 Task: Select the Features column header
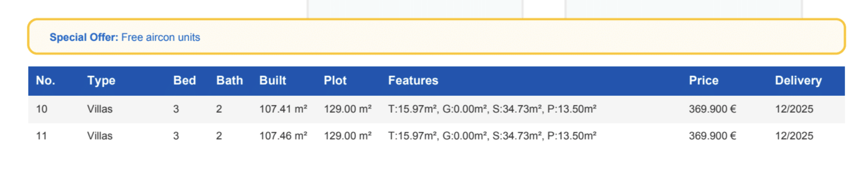[413, 81]
